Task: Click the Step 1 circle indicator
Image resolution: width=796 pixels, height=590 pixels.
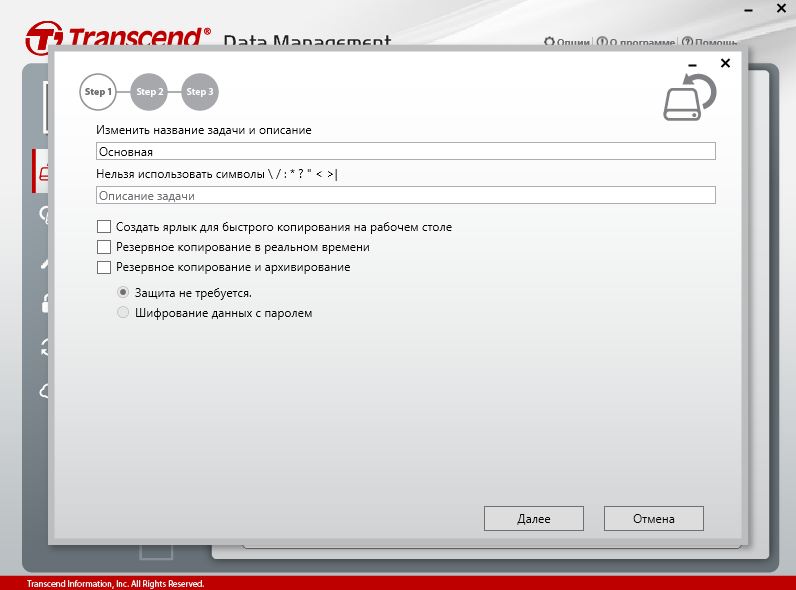Action: tap(98, 92)
